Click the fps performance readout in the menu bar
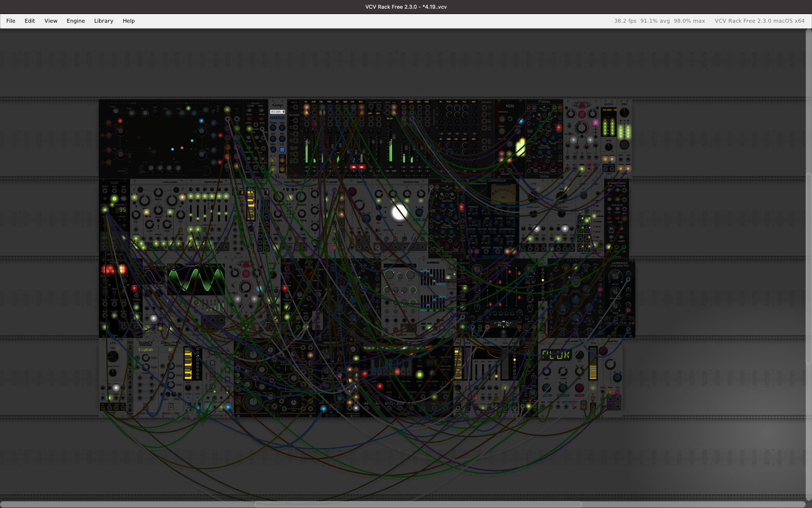Image resolution: width=812 pixels, height=508 pixels. (x=659, y=21)
